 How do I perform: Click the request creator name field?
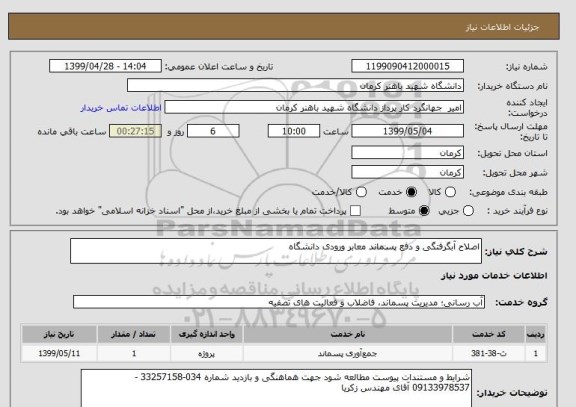[x=314, y=108]
